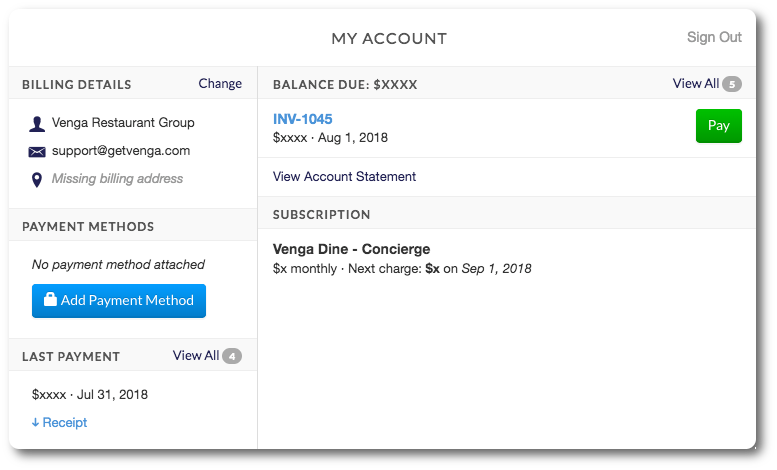
Task: View all invoices in Balance Due
Action: pos(695,83)
